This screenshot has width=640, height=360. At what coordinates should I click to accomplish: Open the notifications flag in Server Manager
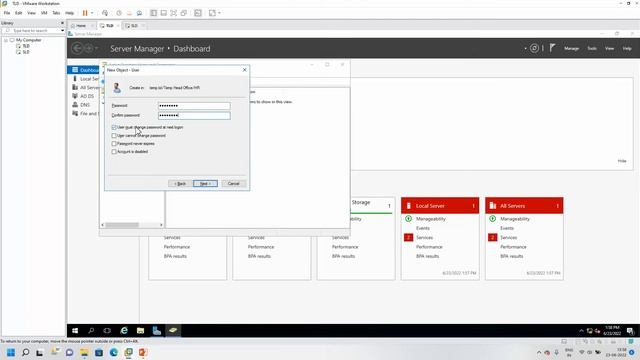point(552,48)
